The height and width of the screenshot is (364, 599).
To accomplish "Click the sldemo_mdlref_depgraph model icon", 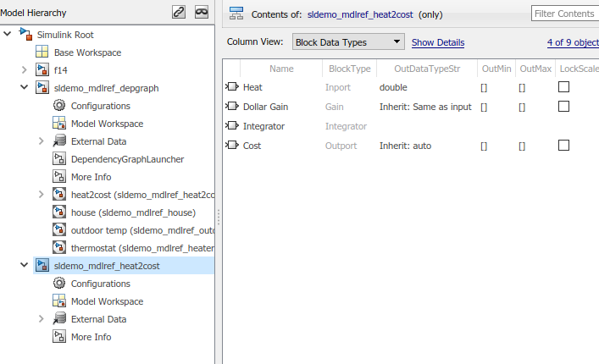I will tap(42, 88).
